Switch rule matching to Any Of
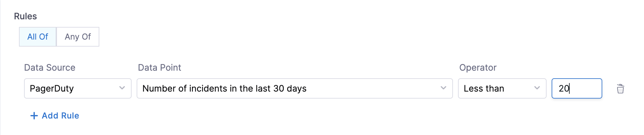 tap(78, 37)
